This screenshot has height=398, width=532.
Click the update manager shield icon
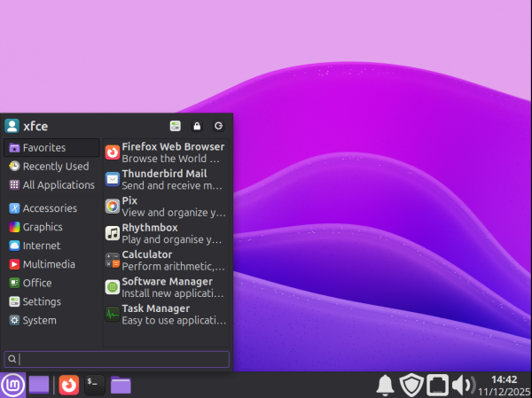coord(411,385)
